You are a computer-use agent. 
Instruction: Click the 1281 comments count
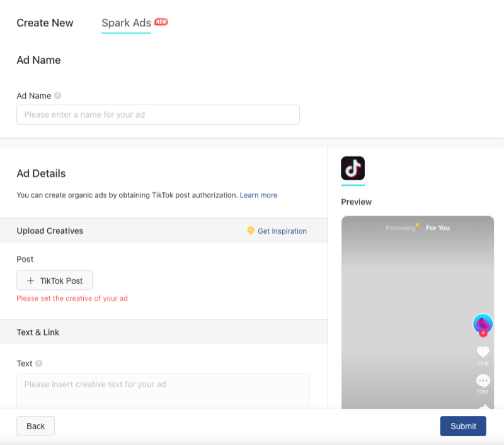pyautogui.click(x=483, y=392)
